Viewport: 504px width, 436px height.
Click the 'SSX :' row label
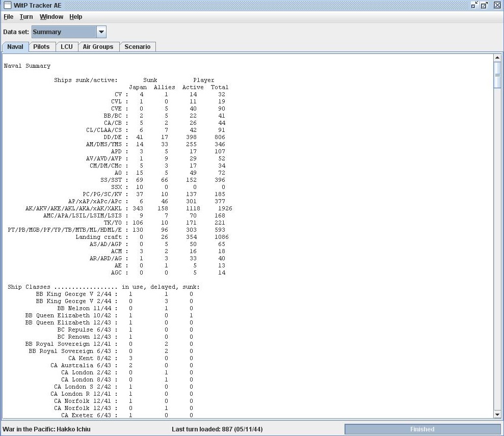[x=120, y=187]
